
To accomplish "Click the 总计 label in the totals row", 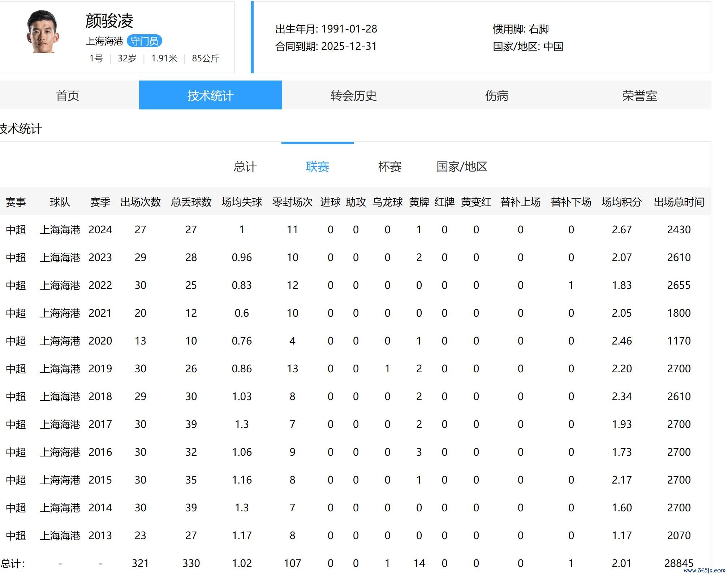I will [13, 563].
